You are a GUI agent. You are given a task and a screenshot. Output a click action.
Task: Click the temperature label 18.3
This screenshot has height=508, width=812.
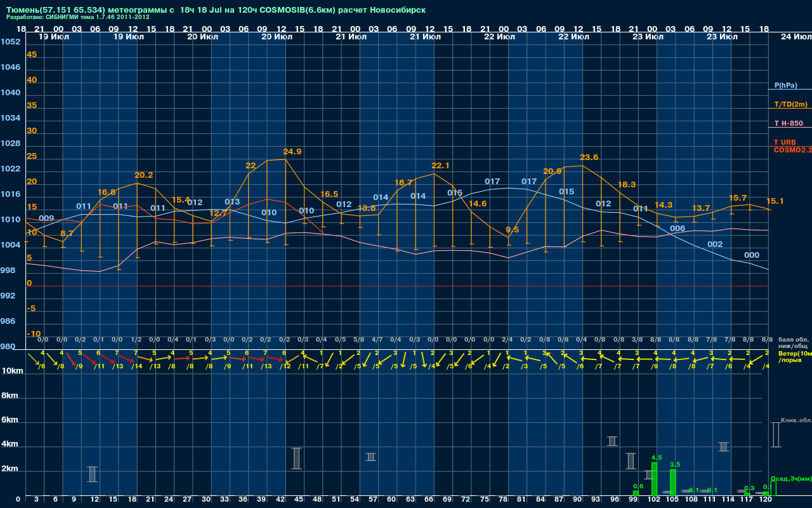[x=626, y=185]
